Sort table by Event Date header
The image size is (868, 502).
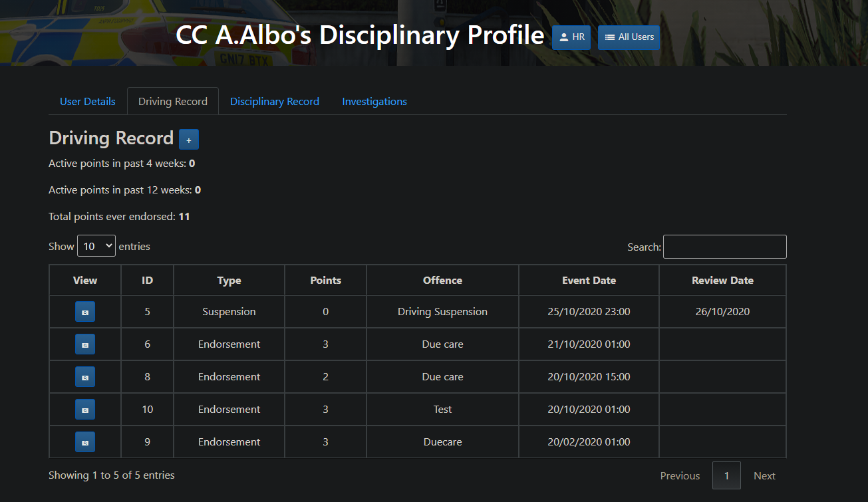589,281
